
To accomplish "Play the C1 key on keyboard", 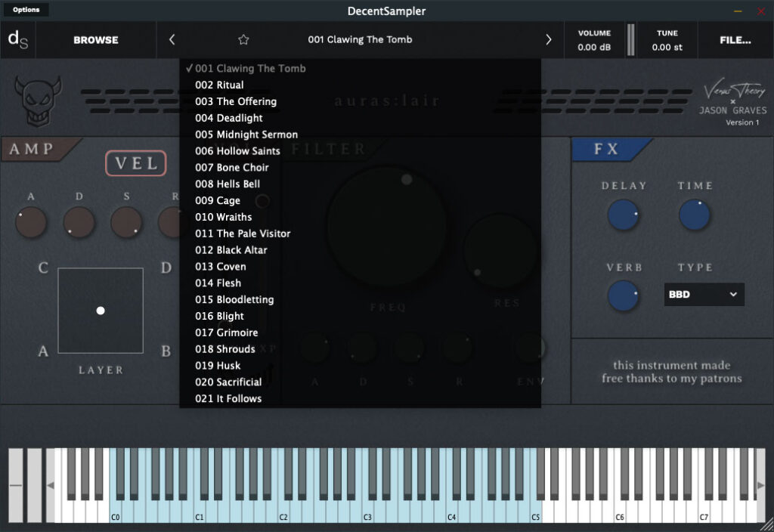I will coord(200,513).
